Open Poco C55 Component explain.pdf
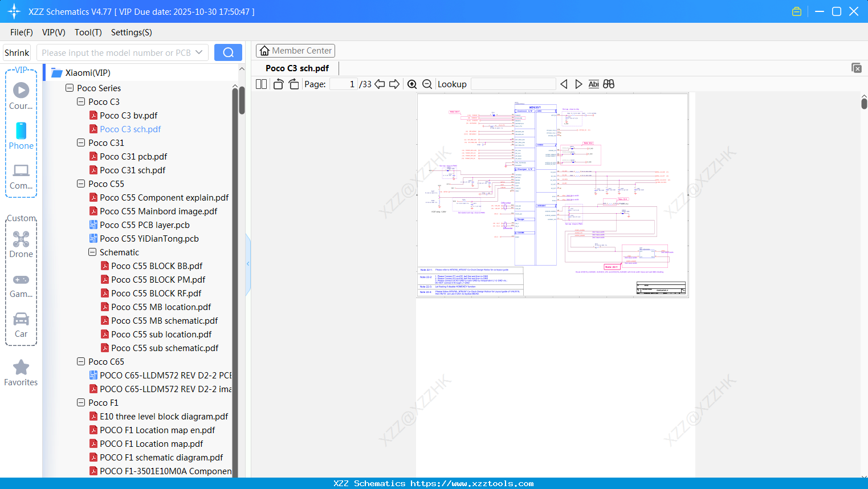This screenshot has height=489, width=868. coord(164,197)
